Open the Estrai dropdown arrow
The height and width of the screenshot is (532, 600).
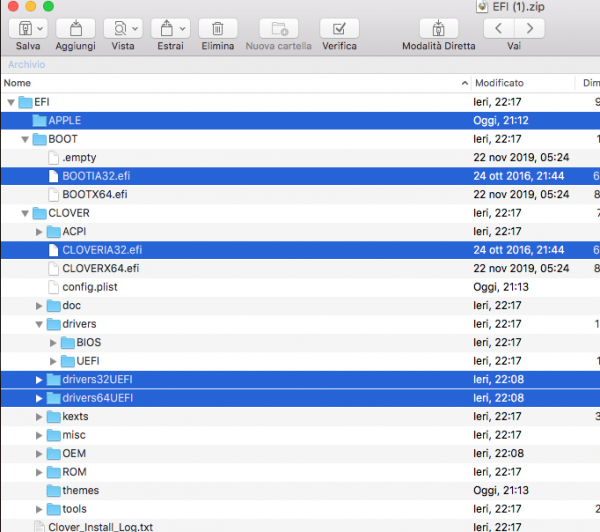coord(183,29)
